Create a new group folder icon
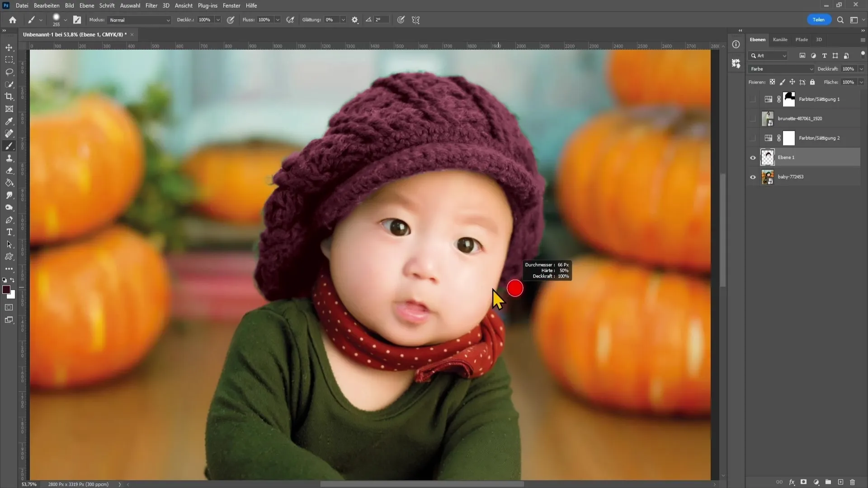868x488 pixels. pos(828,482)
